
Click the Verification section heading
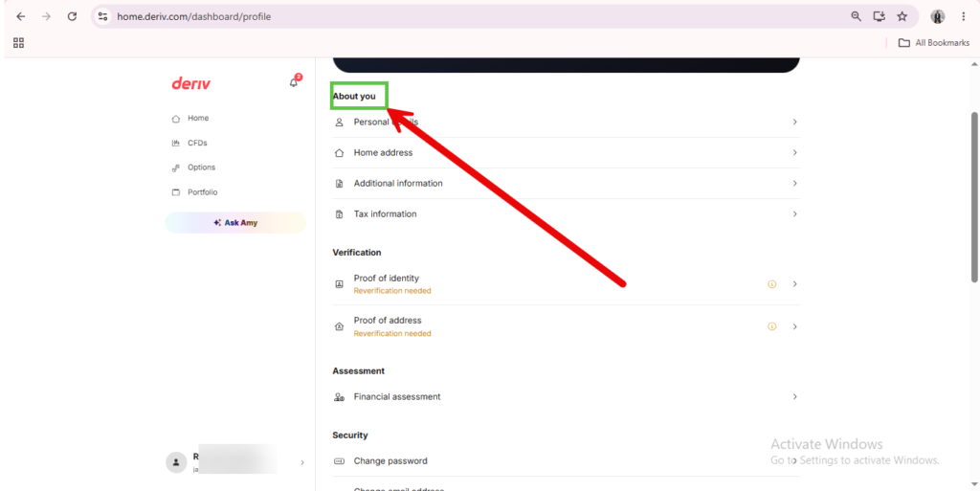pyautogui.click(x=357, y=253)
